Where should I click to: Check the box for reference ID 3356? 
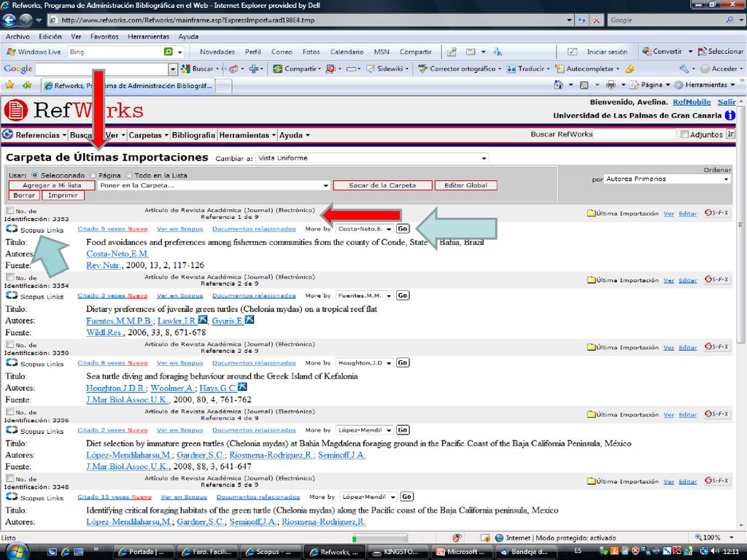click(x=10, y=411)
